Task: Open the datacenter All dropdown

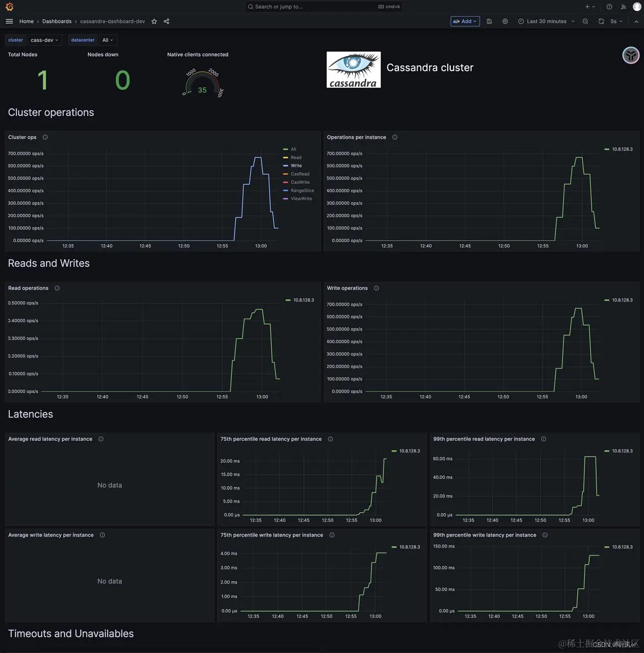Action: pyautogui.click(x=108, y=40)
